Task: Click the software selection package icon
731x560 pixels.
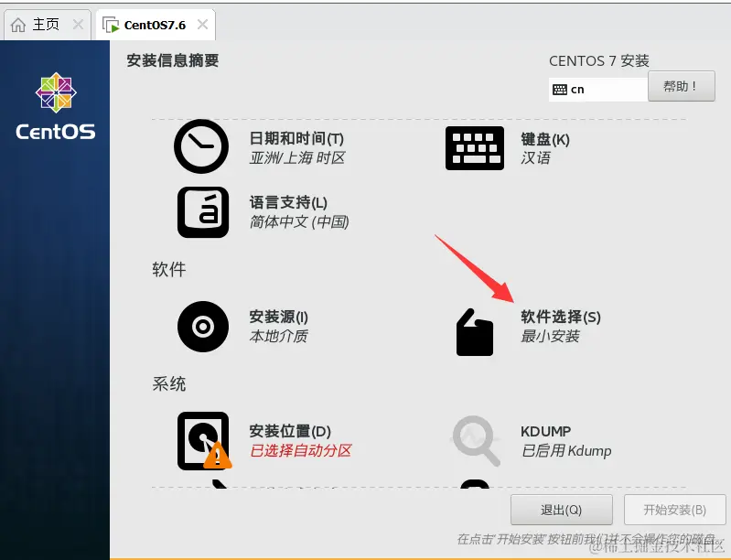Action: (x=475, y=332)
